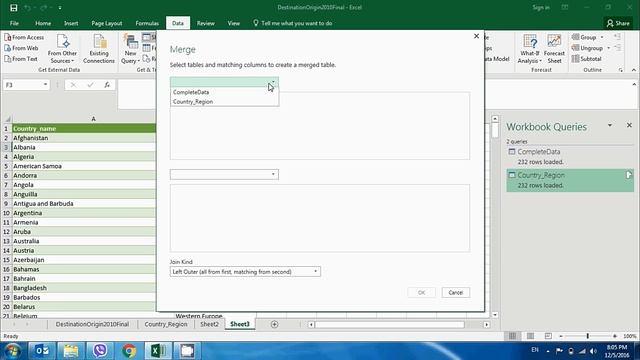The image size is (640, 360).
Task: Click the vertical scrollbar down arrow
Action: (x=495, y=315)
